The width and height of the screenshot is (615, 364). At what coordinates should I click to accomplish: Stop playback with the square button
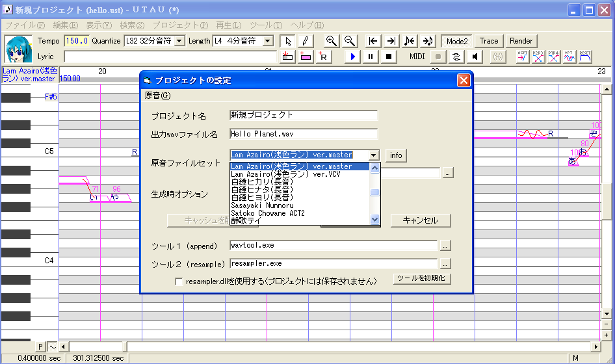[388, 57]
